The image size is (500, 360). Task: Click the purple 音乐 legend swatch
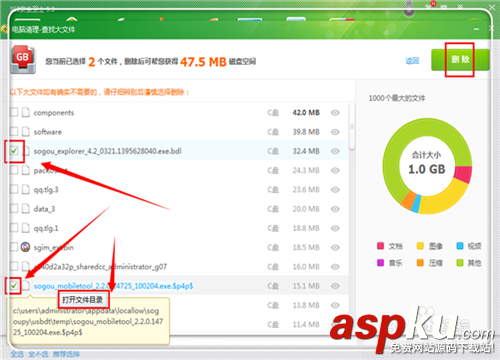click(x=380, y=263)
